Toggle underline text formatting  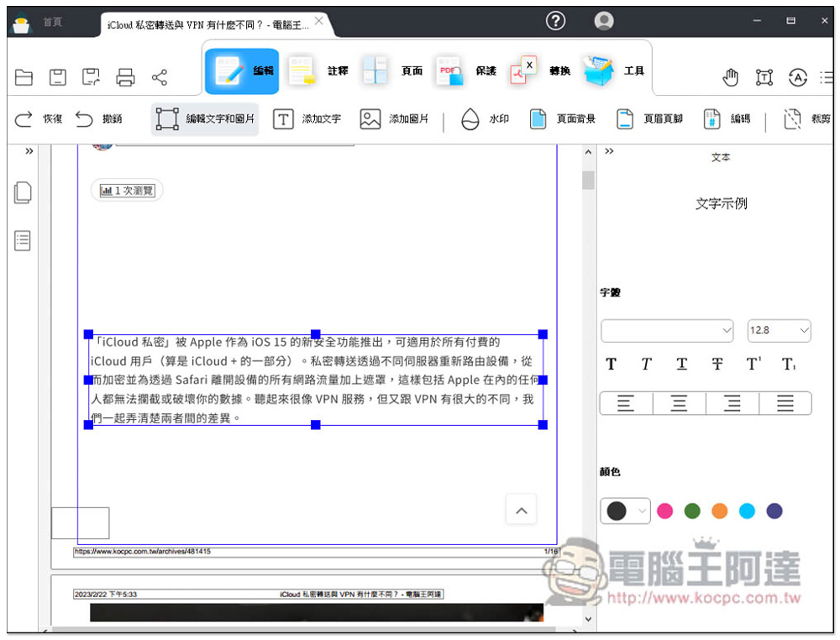(x=681, y=365)
